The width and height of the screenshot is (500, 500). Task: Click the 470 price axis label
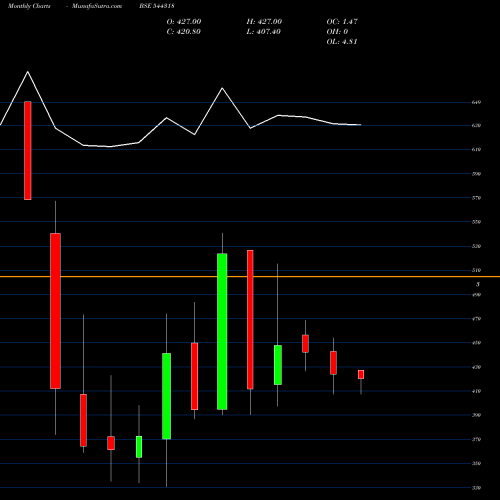[476, 319]
